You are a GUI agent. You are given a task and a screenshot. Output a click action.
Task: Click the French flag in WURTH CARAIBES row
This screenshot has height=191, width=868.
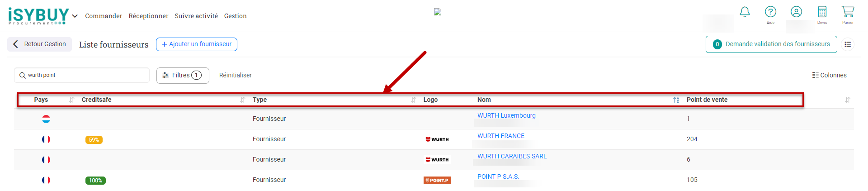point(46,159)
